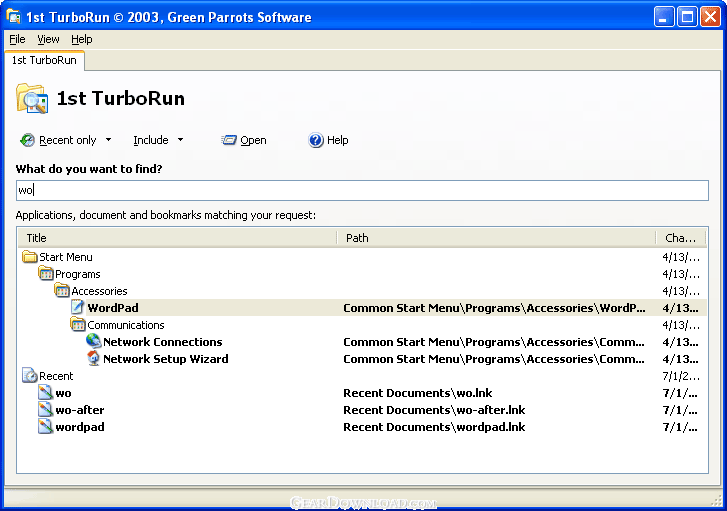The width and height of the screenshot is (727, 511).
Task: Select the Programs tree row
Action: [x=77, y=274]
